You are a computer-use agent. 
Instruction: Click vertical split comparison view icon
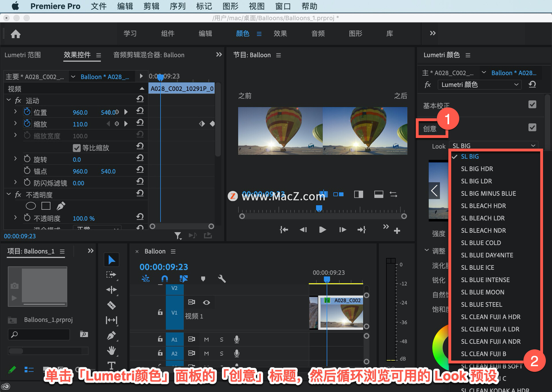359,194
